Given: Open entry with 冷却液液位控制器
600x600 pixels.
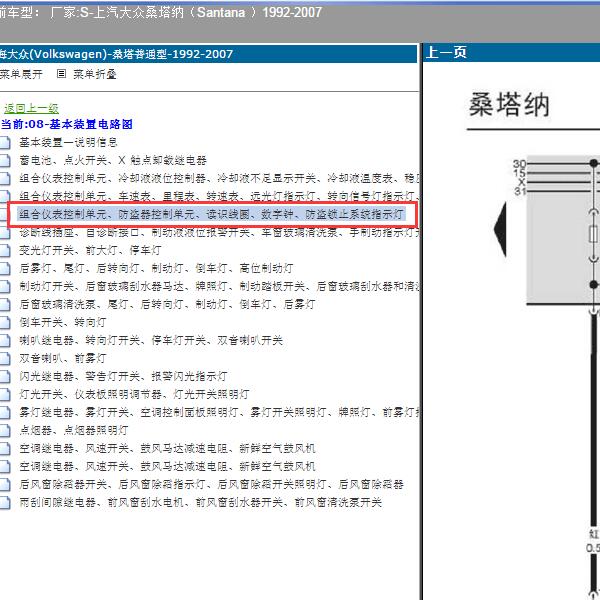Looking at the screenshot, I should (x=219, y=178).
